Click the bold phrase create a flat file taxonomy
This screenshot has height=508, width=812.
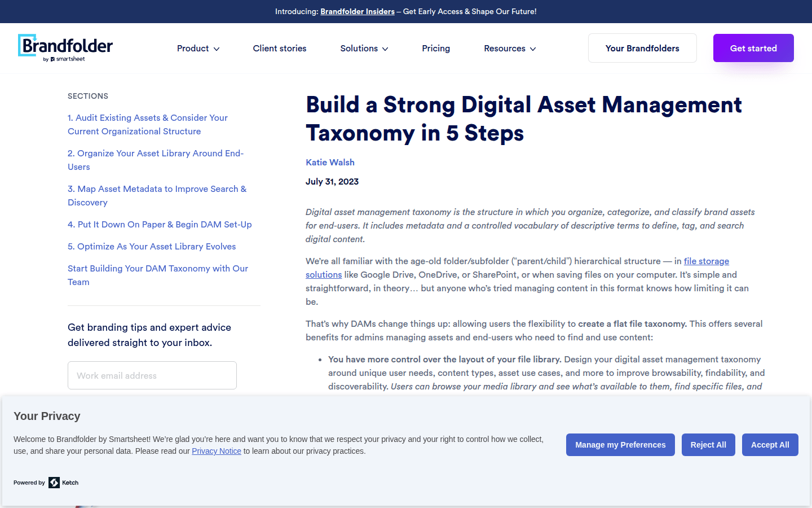[x=632, y=323]
